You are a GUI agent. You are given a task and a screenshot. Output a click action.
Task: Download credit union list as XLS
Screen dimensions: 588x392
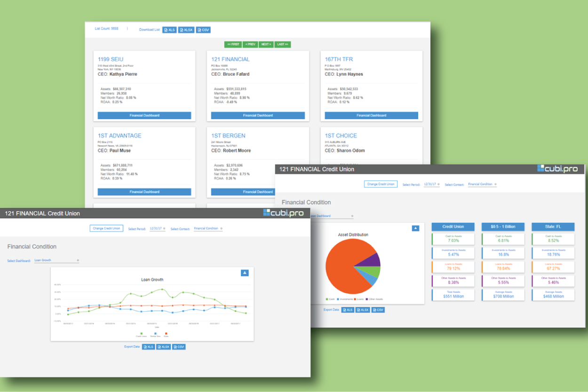169,30
